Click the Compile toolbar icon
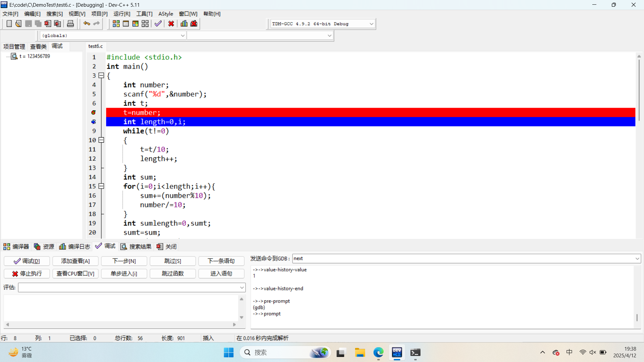 click(x=116, y=23)
